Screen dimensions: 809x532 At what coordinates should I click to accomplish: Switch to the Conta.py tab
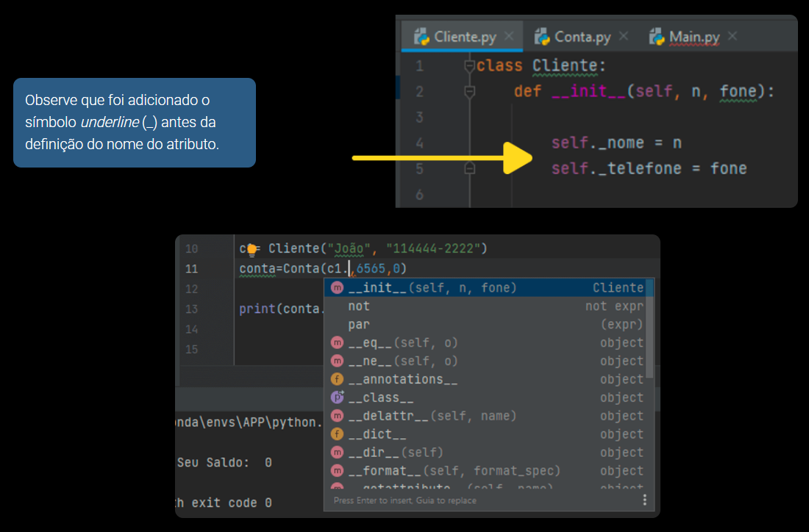click(582, 37)
